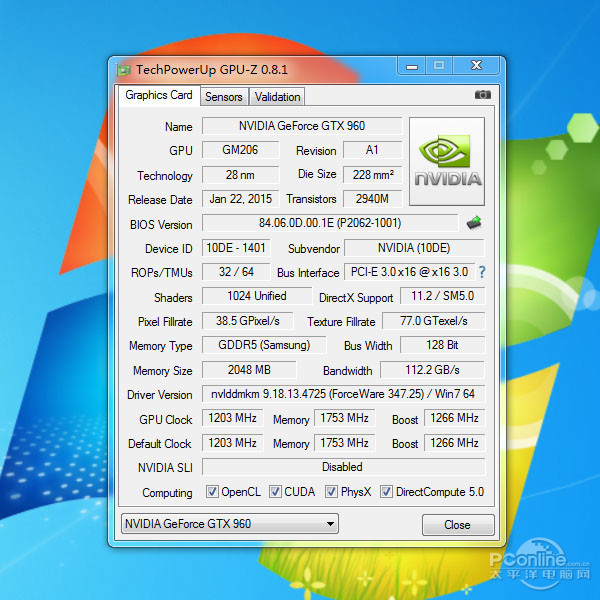Click the Revision A1 field
This screenshot has width=600, height=600.
point(372,150)
